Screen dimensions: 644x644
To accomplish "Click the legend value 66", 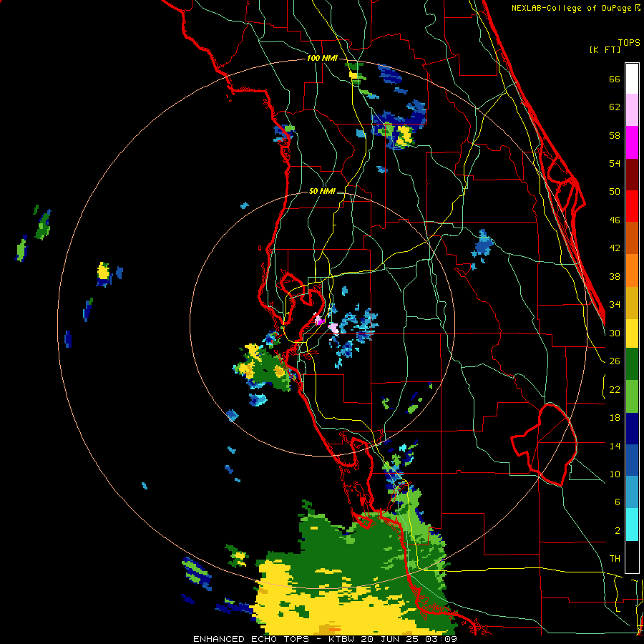I will (615, 79).
